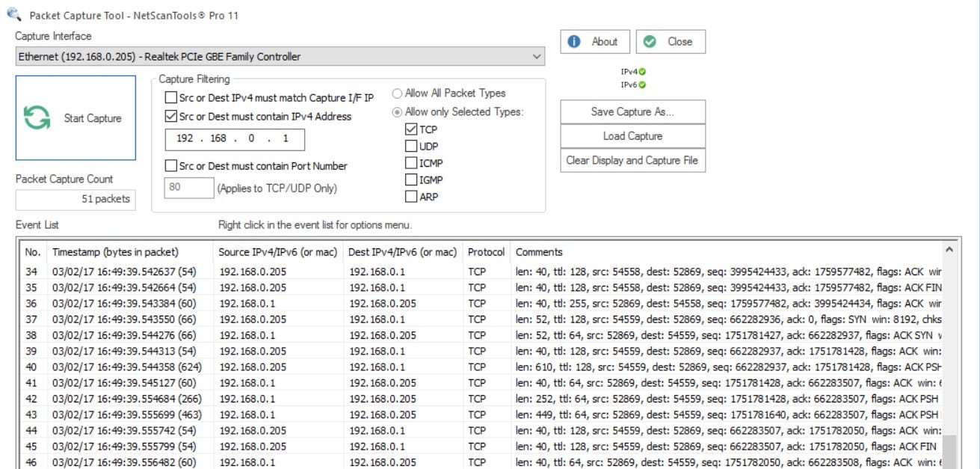Check the ARP packet type filter

pyautogui.click(x=410, y=197)
